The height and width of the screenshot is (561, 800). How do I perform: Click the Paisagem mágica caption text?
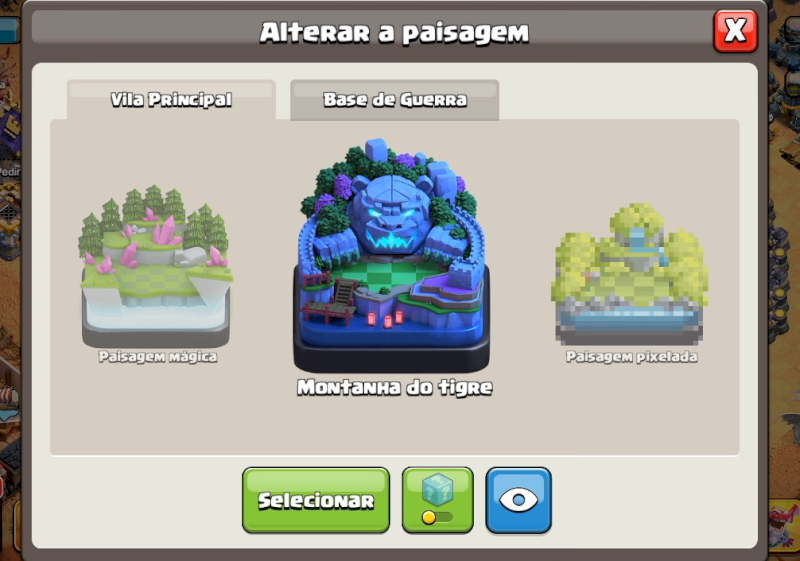click(158, 356)
